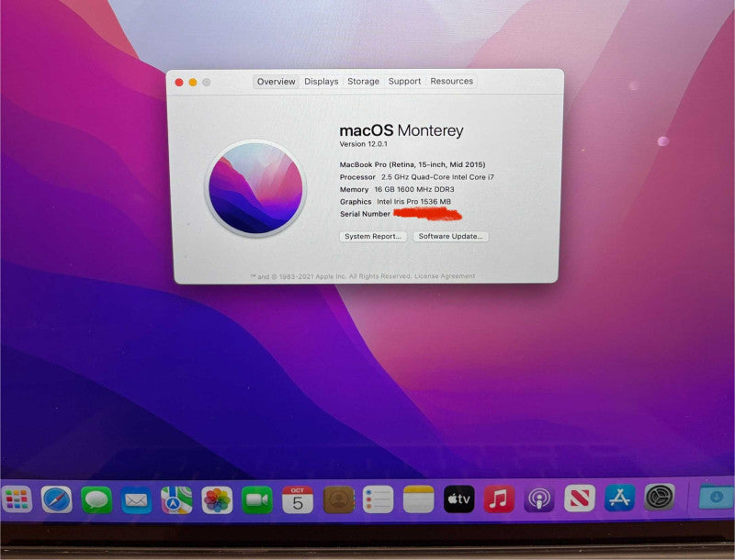Open Podcasts app in Dock

(x=539, y=498)
